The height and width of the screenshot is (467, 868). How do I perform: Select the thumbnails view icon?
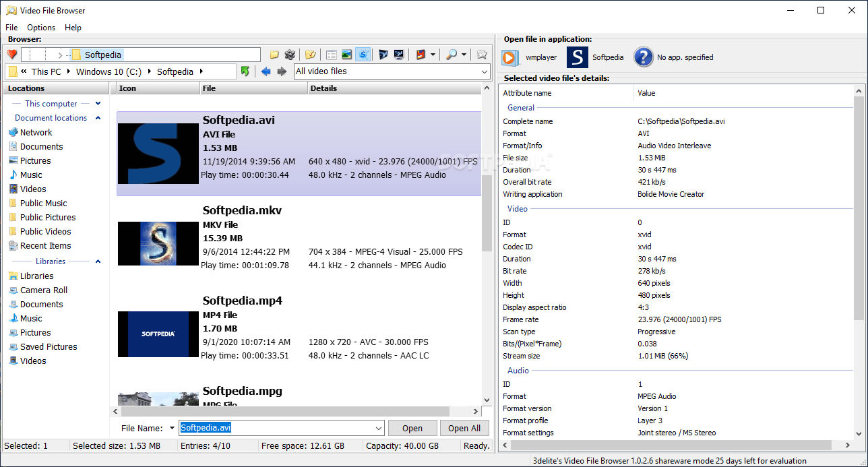(346, 55)
